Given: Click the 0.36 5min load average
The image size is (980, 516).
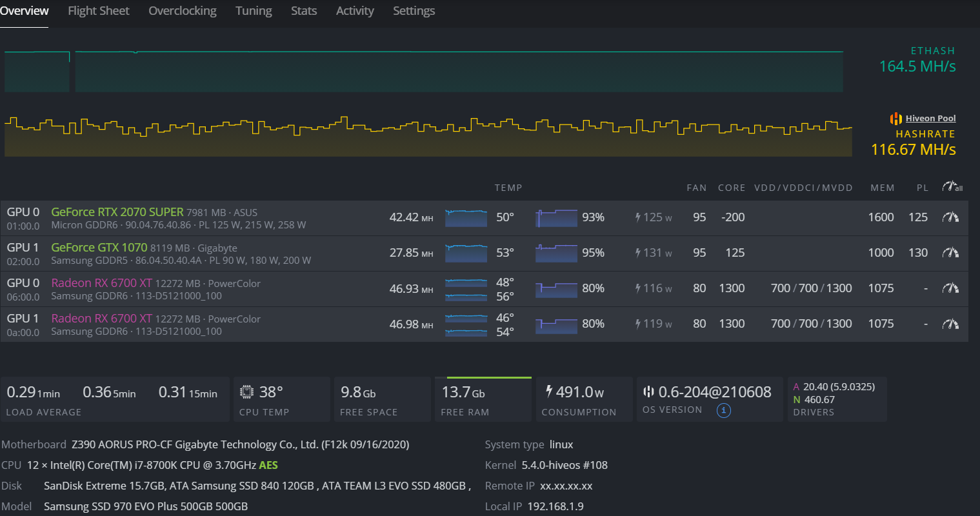Looking at the screenshot, I should coord(109,392).
